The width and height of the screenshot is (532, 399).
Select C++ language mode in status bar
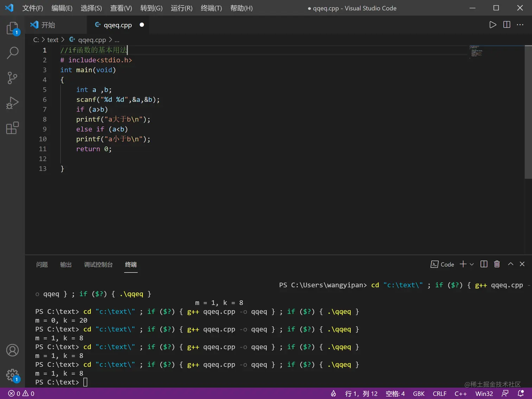[461, 393]
